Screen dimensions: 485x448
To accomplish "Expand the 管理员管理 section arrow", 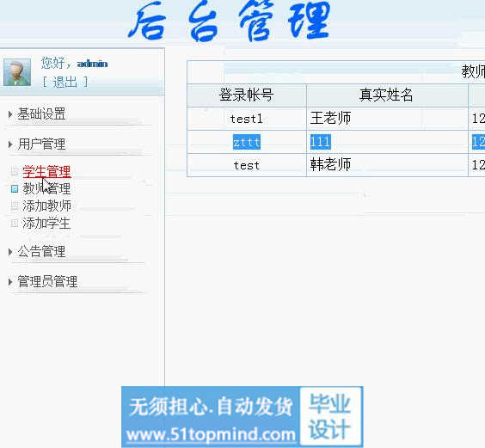I will [10, 282].
